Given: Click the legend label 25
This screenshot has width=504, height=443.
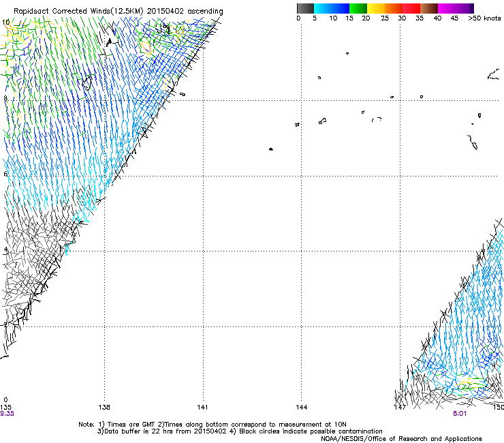Looking at the screenshot, I should pyautogui.click(x=385, y=18).
